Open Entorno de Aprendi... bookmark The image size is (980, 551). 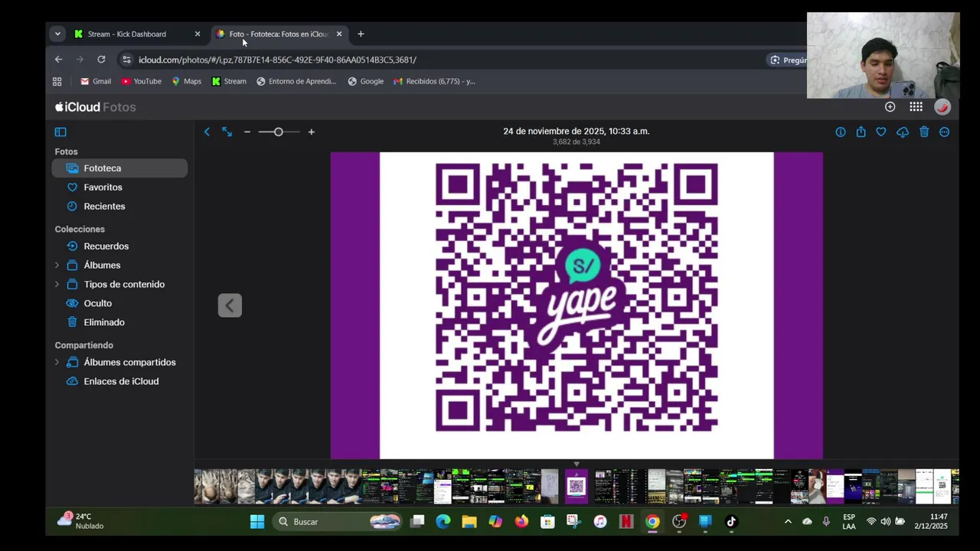click(296, 81)
